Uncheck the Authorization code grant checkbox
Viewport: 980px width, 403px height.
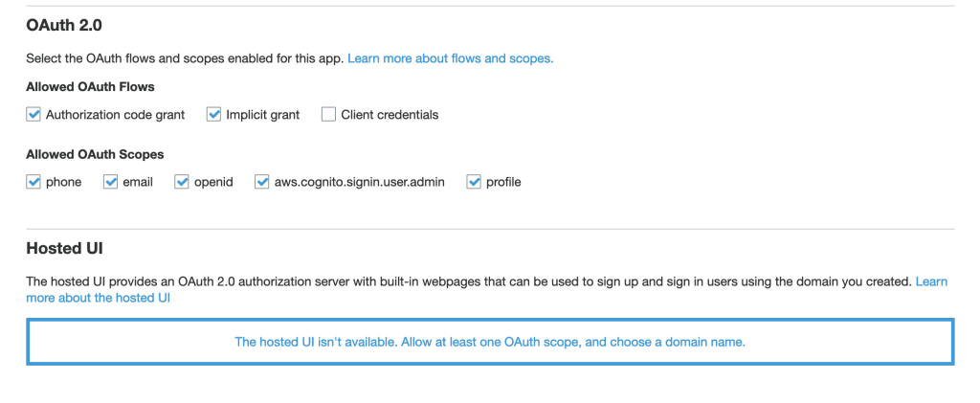click(x=34, y=115)
